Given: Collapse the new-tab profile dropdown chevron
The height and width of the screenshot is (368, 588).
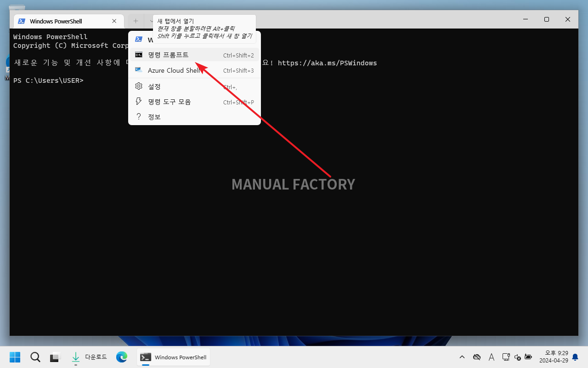Looking at the screenshot, I should pos(151,21).
